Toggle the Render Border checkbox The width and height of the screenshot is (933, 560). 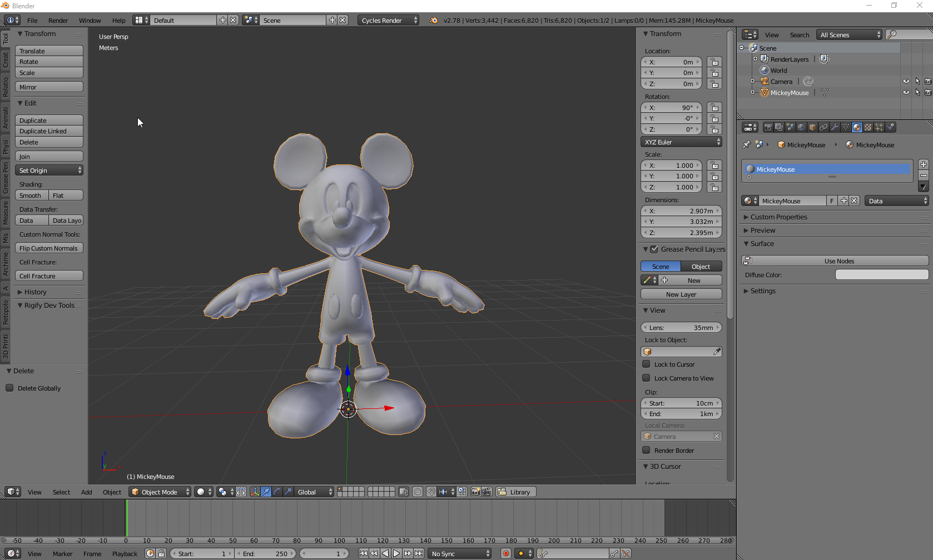pos(646,451)
